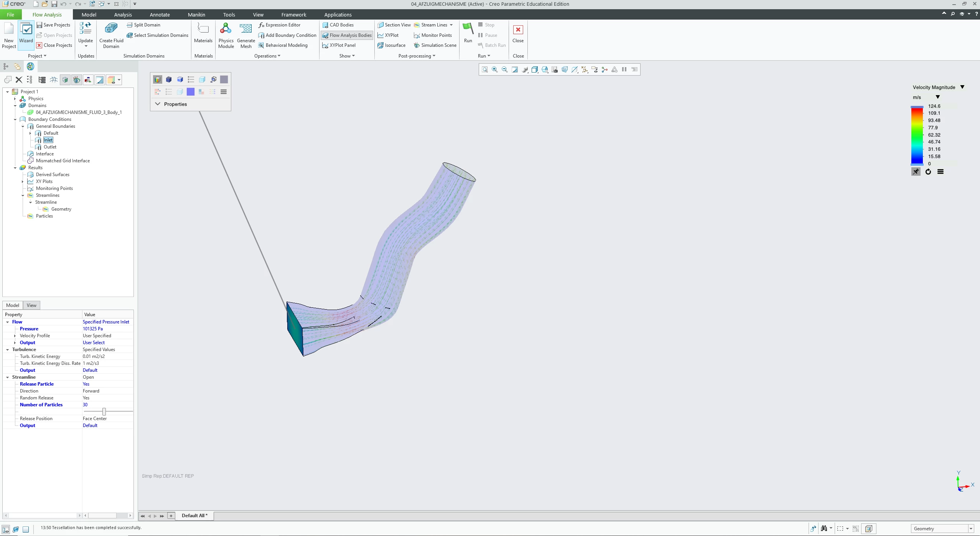Screen dimensions: 980x536
Task: Open the Velocity Magnitude dropdown
Action: 962,87
